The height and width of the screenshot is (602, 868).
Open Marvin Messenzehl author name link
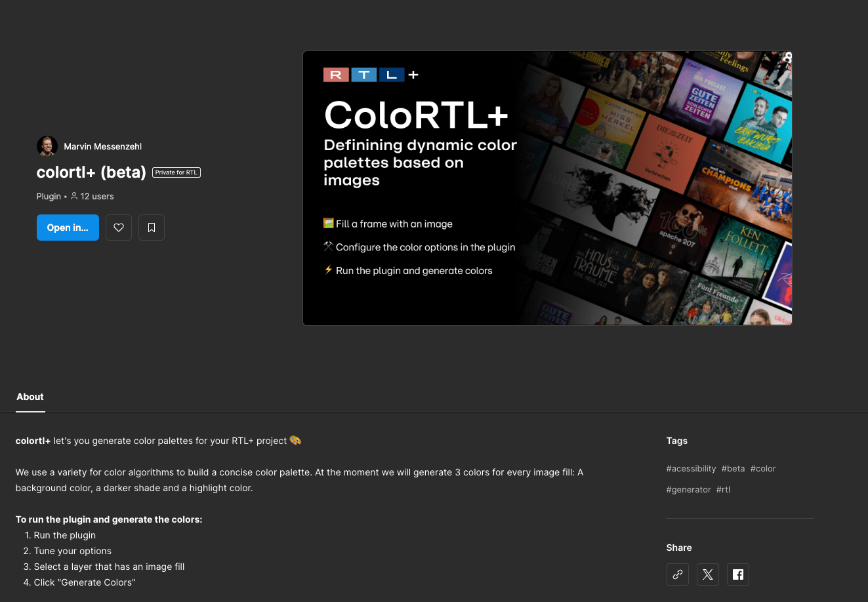[103, 146]
